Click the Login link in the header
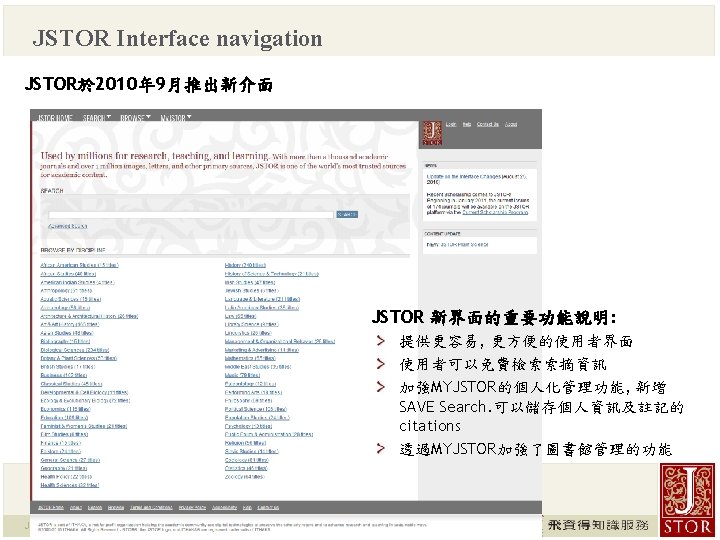Image resolution: width=720 pixels, height=540 pixels. (x=451, y=124)
